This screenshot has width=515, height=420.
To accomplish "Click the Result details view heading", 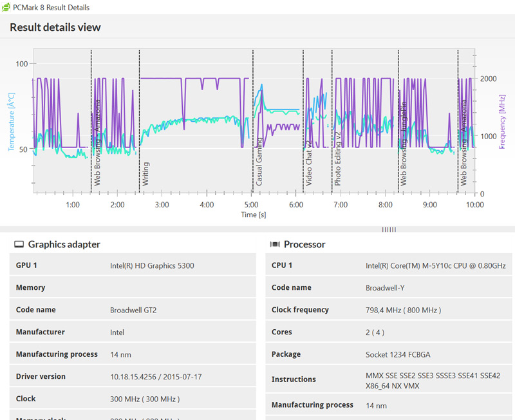I will coord(55,28).
